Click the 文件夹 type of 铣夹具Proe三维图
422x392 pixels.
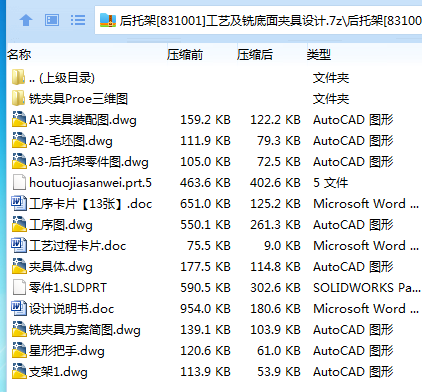tap(331, 99)
